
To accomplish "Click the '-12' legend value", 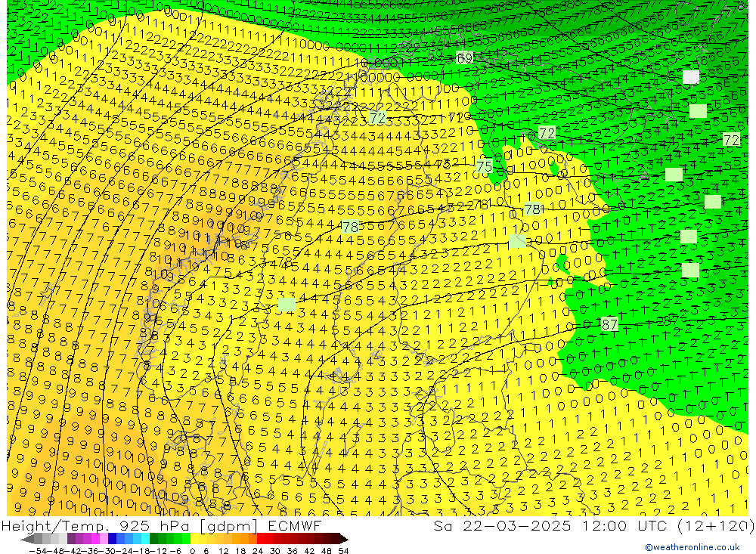I will 158,551.
